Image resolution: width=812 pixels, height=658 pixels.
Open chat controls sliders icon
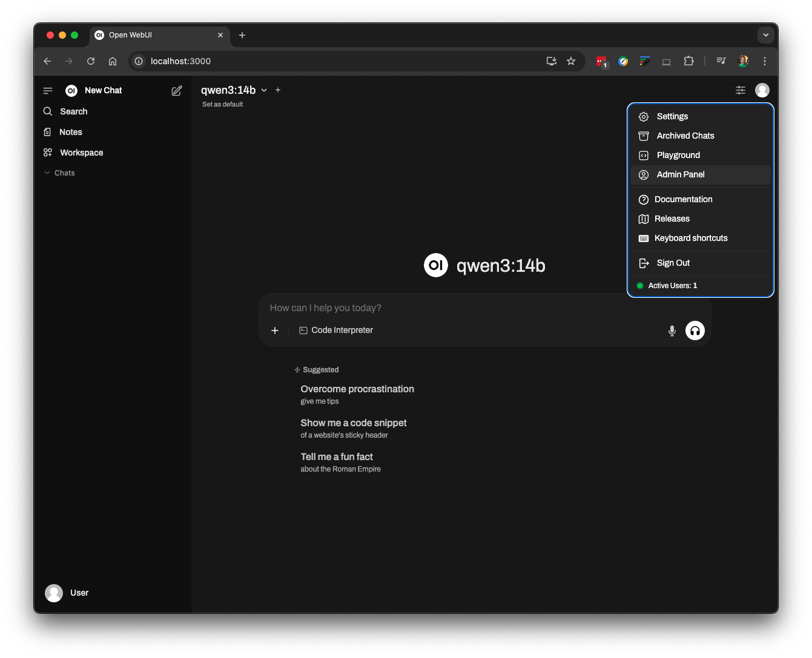coord(740,90)
